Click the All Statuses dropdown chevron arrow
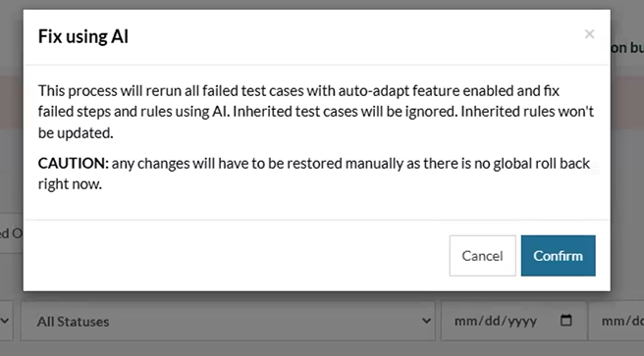 point(426,321)
